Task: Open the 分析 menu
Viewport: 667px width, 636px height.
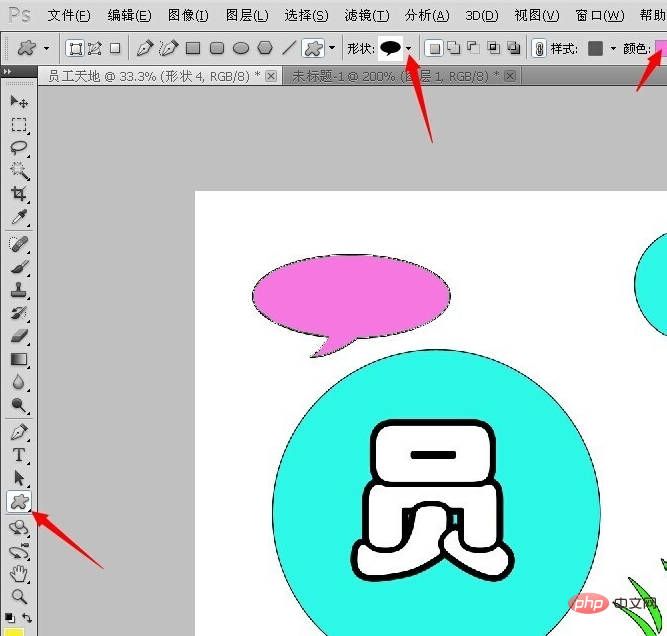Action: tap(427, 16)
